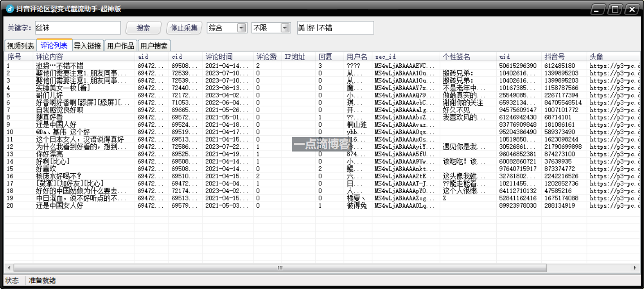Click the 评论内容 column header
644x289 pixels.
point(84,57)
